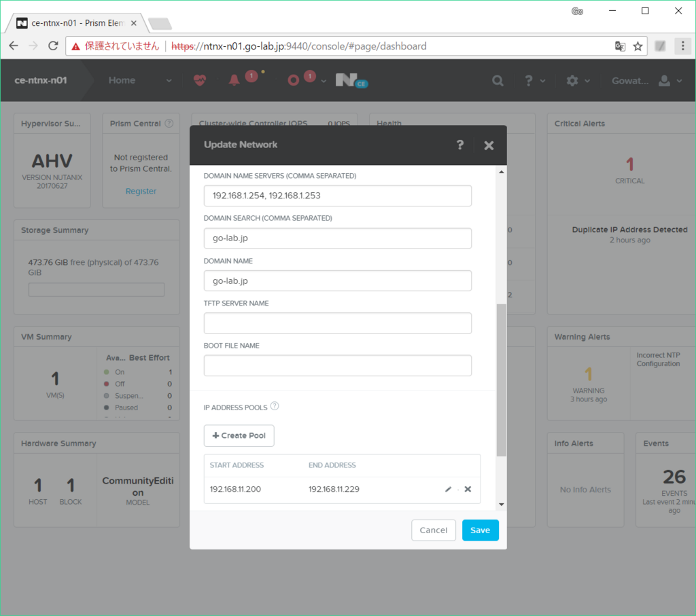
Task: Click the END ADDRESS column header
Action: click(x=332, y=465)
